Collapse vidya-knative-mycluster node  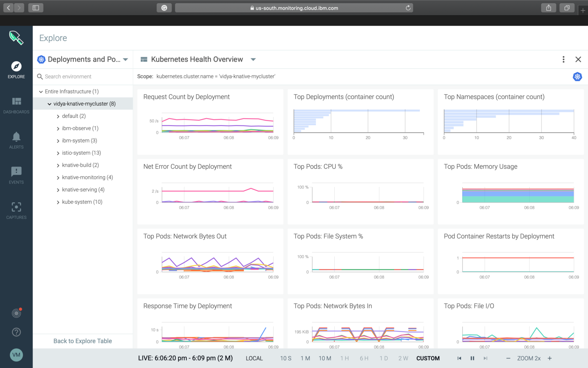[49, 104]
